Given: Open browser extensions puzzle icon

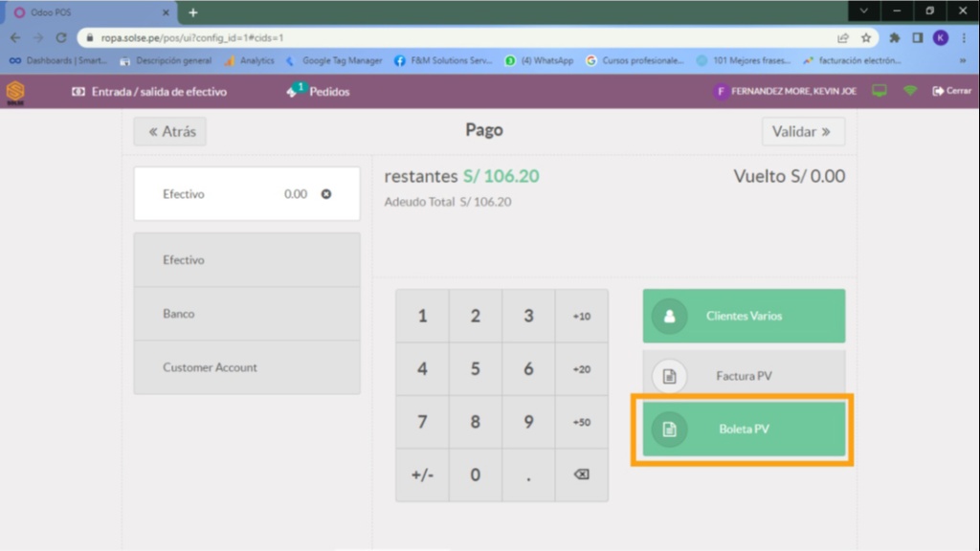Looking at the screenshot, I should [x=895, y=38].
